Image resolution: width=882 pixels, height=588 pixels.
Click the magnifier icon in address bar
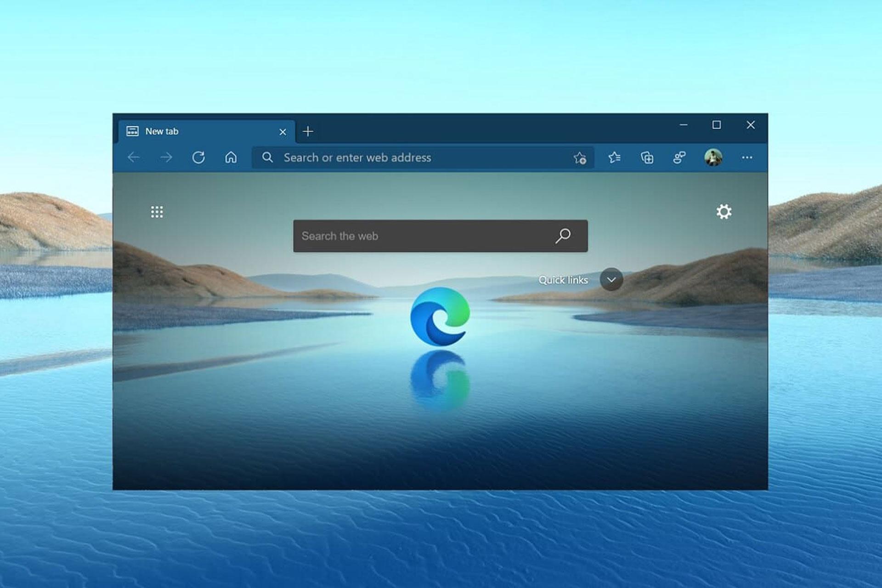tap(267, 158)
